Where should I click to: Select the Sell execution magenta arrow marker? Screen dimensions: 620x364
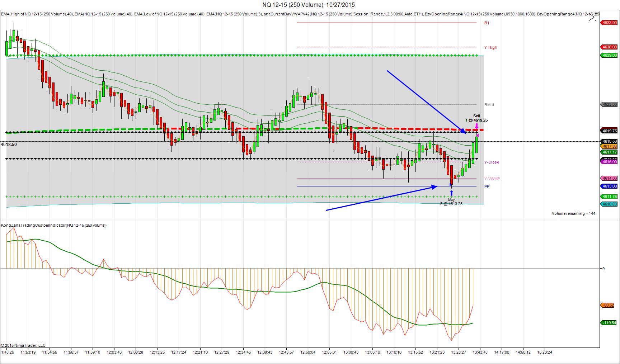pyautogui.click(x=476, y=127)
